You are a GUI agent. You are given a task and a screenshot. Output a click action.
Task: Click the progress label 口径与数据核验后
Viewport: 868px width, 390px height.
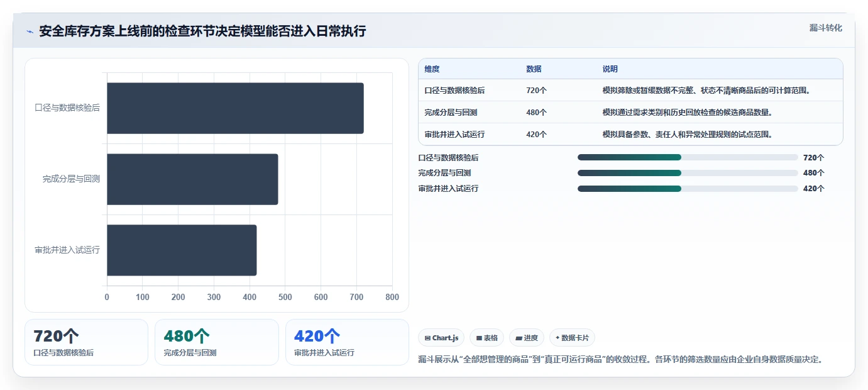pos(448,158)
